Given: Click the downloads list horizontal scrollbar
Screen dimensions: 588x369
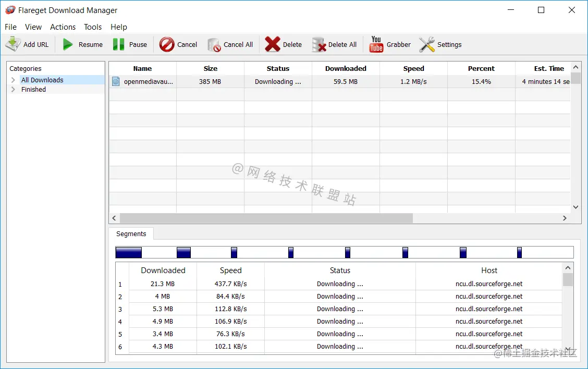Looking at the screenshot, I should point(266,218).
